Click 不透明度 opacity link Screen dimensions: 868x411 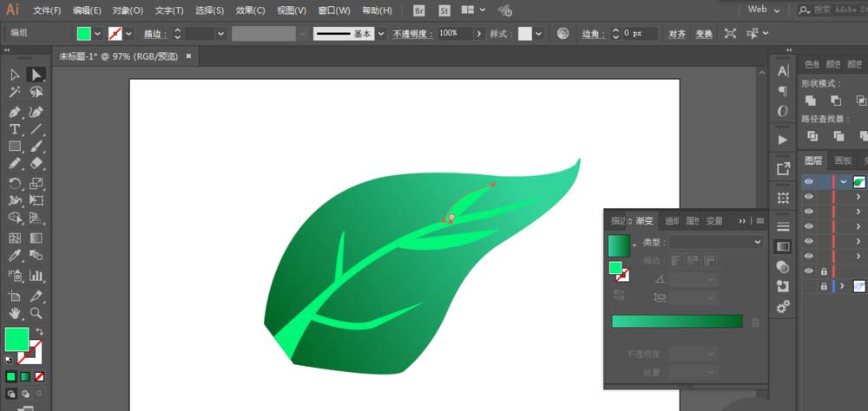412,34
